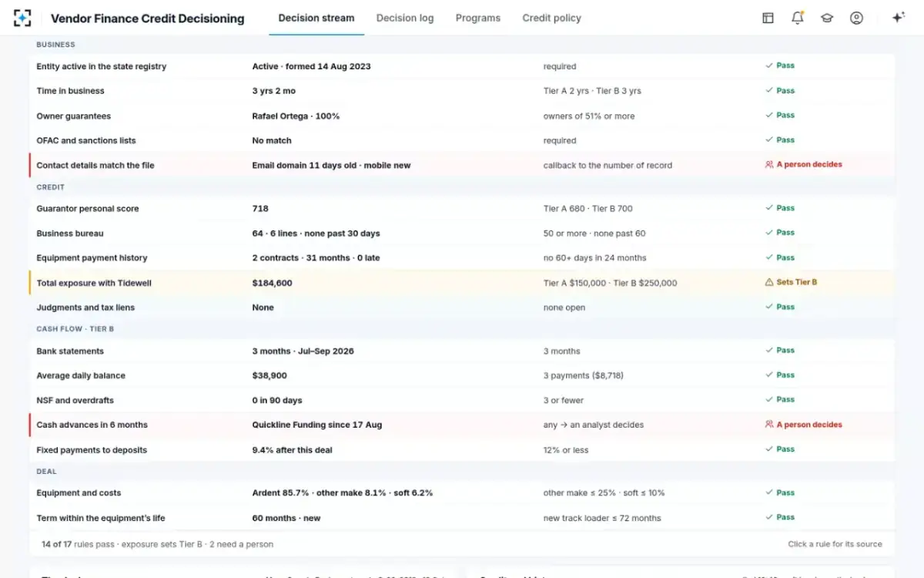Click the requirement 'any → an analyst decides'
The width and height of the screenshot is (924, 578).
pyautogui.click(x=593, y=425)
